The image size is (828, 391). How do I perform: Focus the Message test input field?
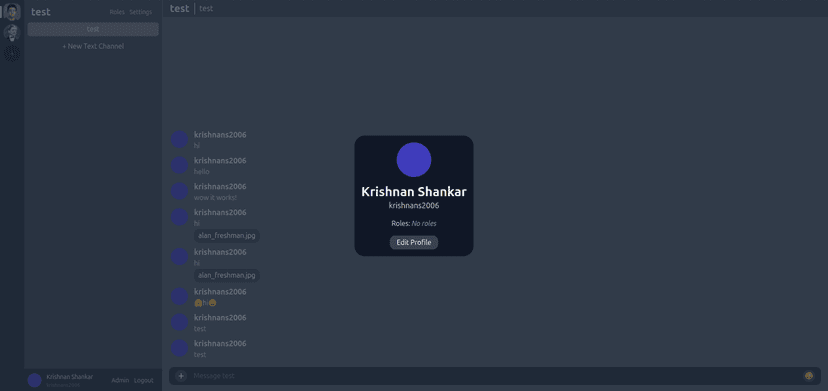tap(495, 376)
